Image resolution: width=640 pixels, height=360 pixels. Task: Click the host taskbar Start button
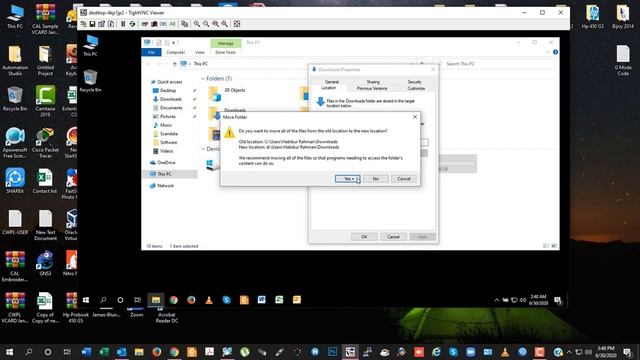9,352
